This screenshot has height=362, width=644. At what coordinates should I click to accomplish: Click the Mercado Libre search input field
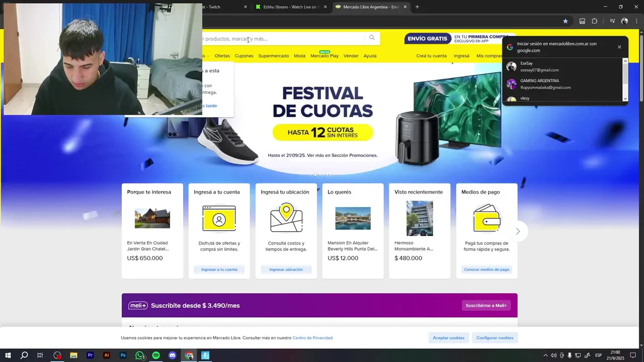coord(284,39)
